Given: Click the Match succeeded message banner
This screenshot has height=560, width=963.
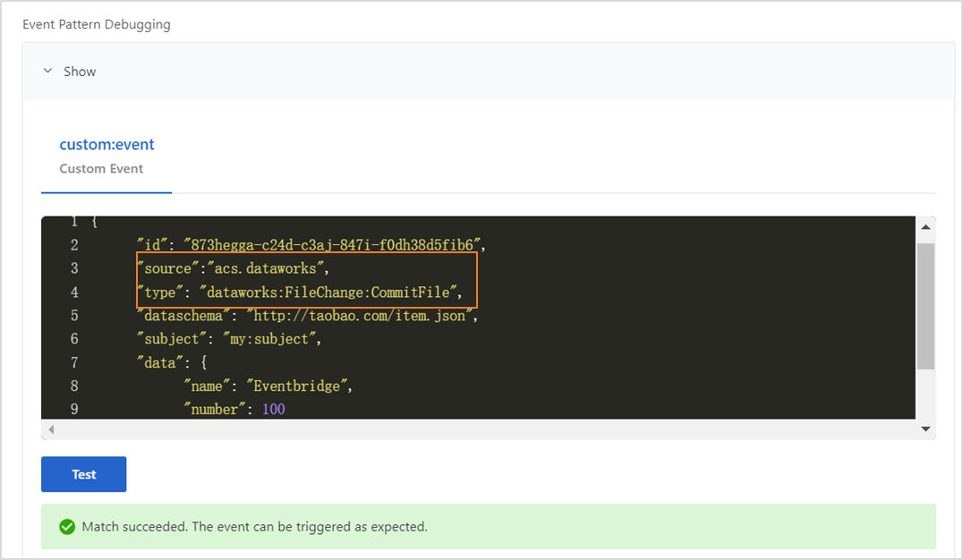Looking at the screenshot, I should pyautogui.click(x=488, y=527).
